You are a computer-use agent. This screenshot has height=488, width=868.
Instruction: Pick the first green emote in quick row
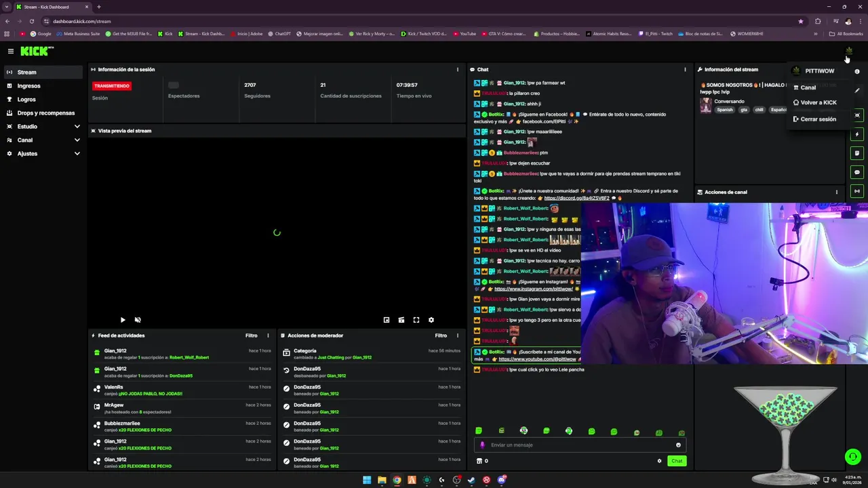click(x=479, y=431)
